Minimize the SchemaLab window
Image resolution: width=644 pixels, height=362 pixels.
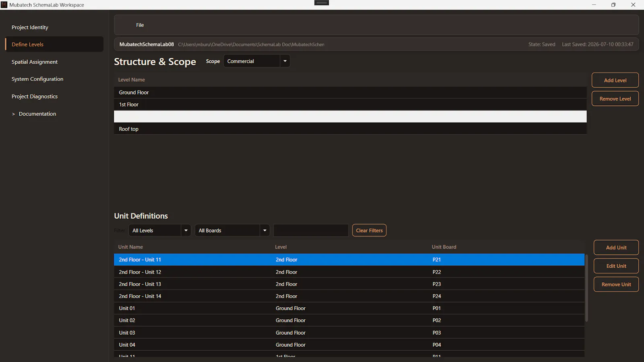click(594, 5)
